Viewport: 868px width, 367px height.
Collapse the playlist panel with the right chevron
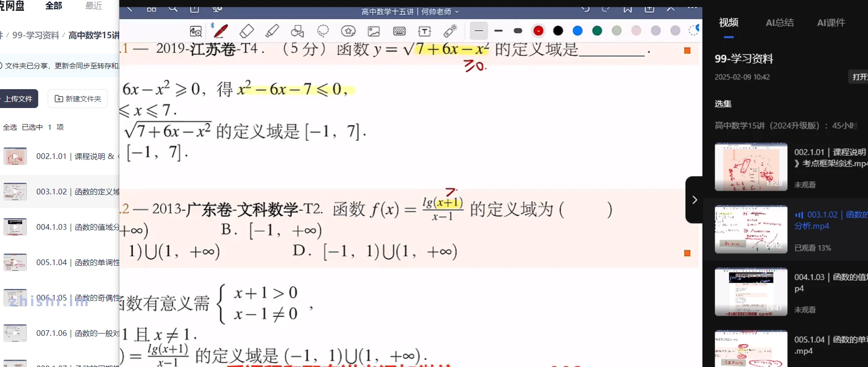(694, 200)
